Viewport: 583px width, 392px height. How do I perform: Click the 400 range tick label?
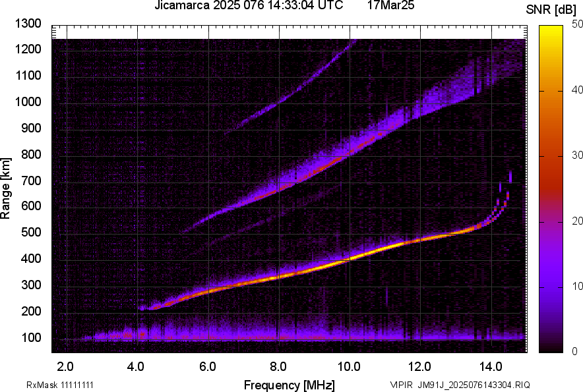[x=31, y=258]
